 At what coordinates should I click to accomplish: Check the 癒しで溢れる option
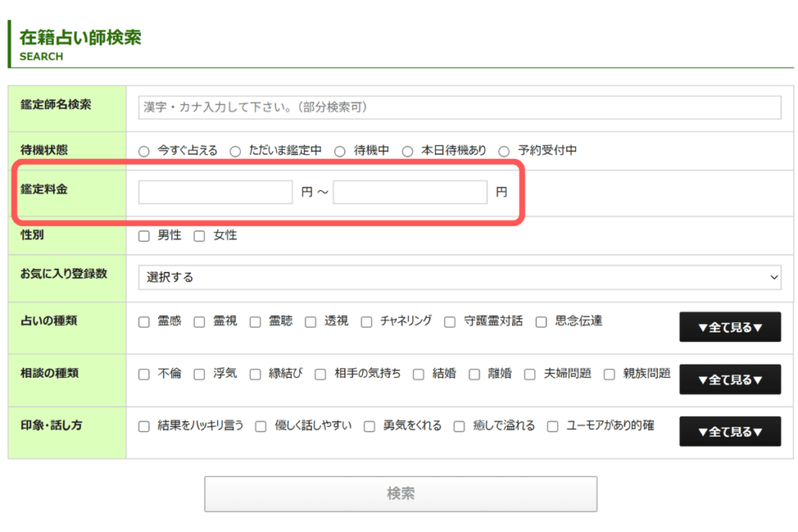(459, 426)
